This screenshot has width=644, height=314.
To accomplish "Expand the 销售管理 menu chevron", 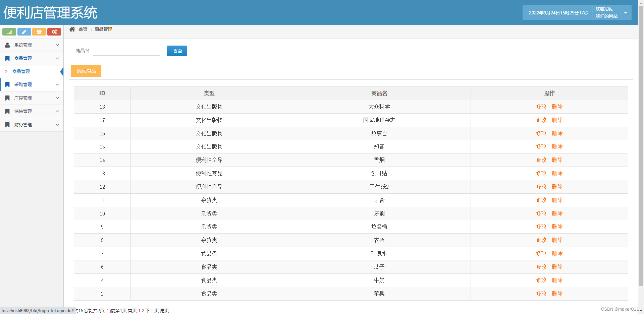I will click(57, 111).
